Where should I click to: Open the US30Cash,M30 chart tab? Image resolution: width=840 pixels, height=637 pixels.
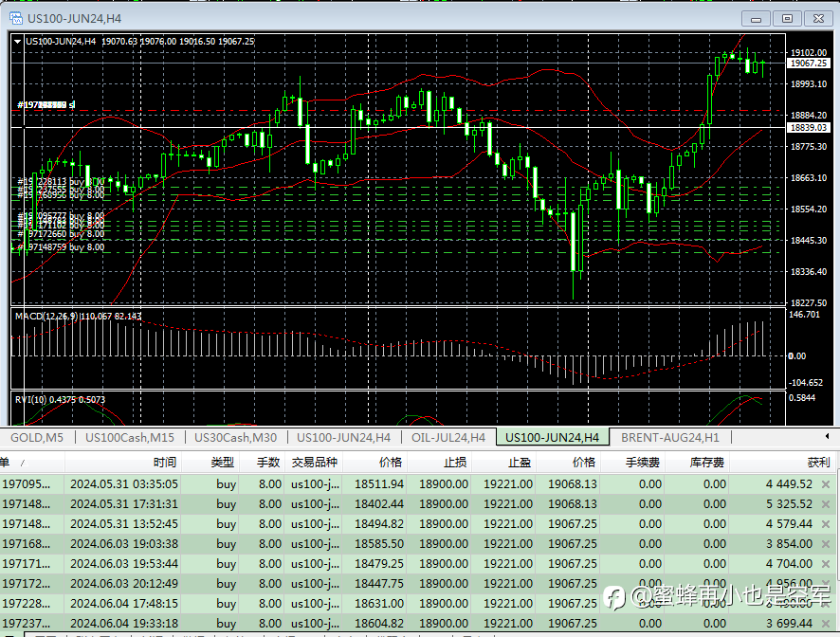pyautogui.click(x=235, y=438)
